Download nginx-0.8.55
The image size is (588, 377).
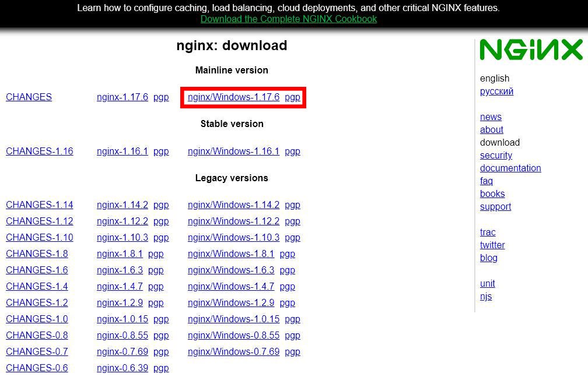coord(123,335)
